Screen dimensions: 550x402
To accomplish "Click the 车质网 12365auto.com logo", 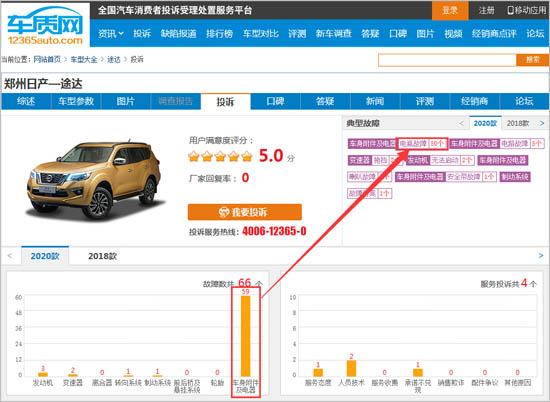I will coord(45,25).
